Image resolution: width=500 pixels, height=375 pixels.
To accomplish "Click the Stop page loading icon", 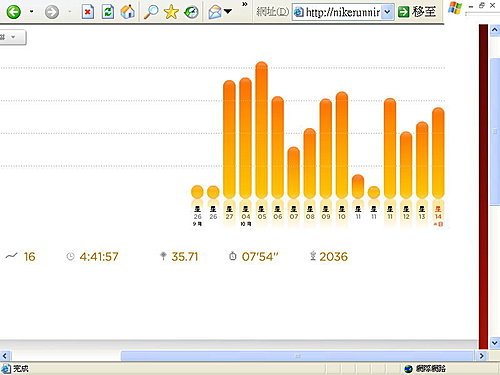I will tap(87, 12).
